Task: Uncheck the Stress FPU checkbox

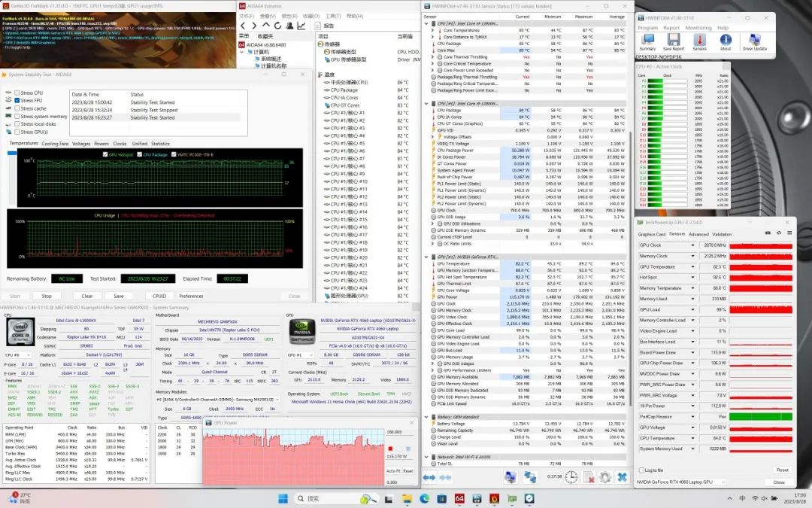Action: [x=17, y=101]
